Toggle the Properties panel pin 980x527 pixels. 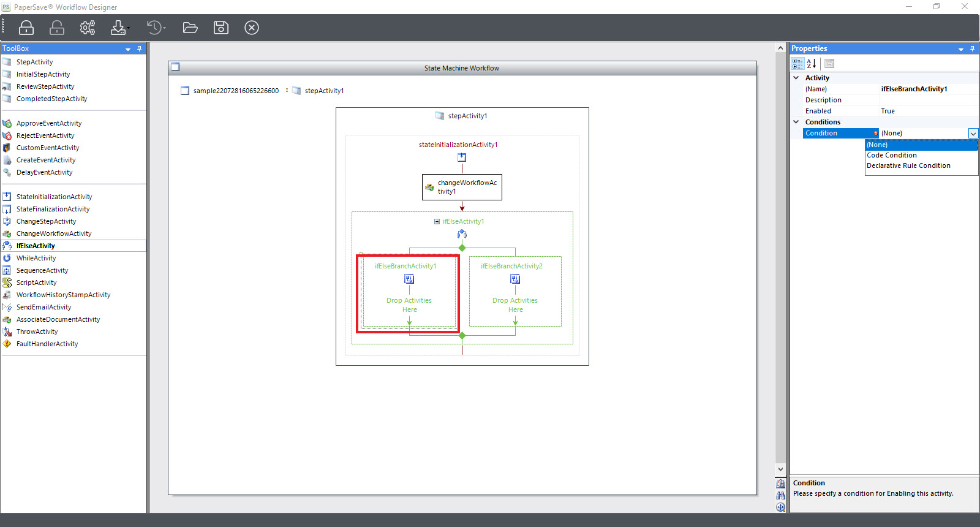[972, 48]
